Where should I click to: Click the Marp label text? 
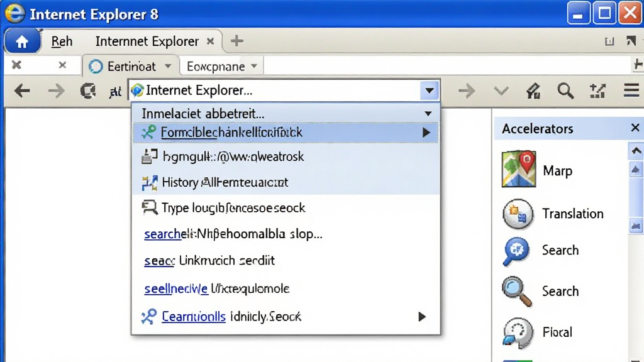coord(557,171)
